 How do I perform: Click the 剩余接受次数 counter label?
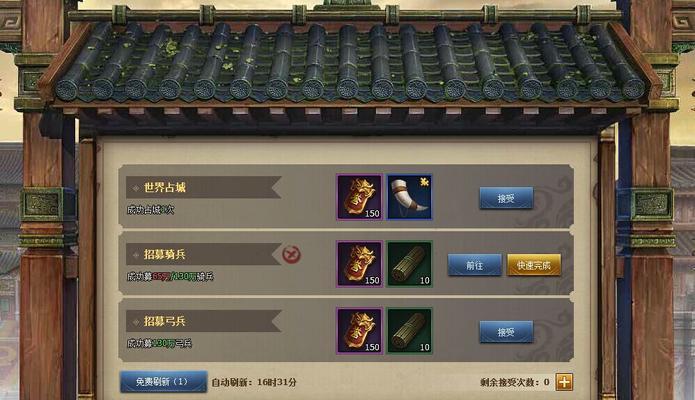[x=515, y=382]
